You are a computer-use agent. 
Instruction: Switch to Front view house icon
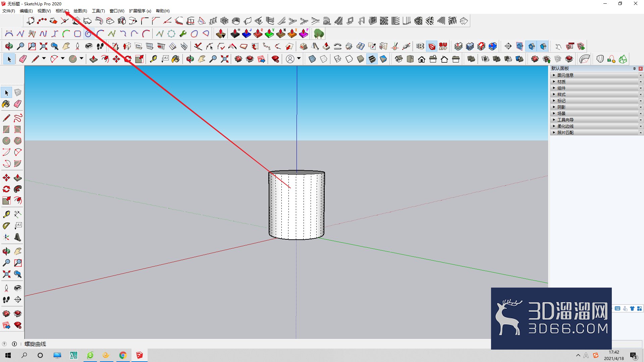click(x=422, y=59)
